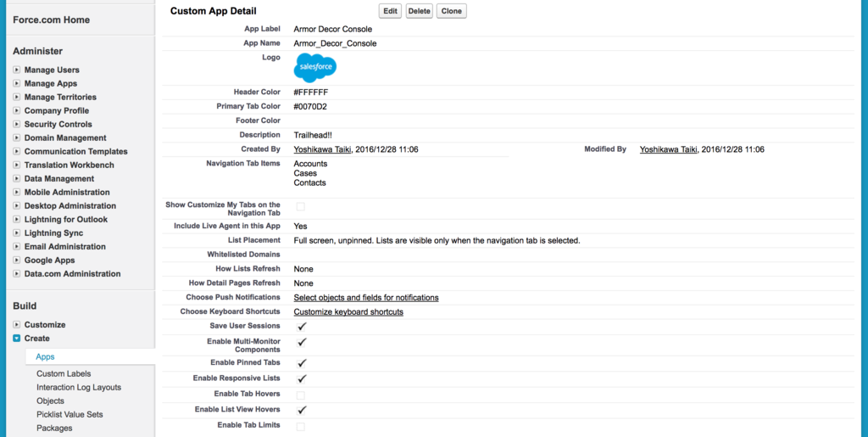868x437 pixels.
Task: Open the Manage Users label
Action: coord(52,70)
